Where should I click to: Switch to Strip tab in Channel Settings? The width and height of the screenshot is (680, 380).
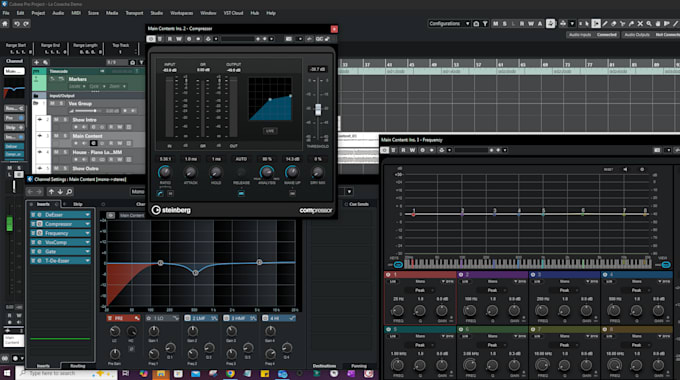[x=78, y=204]
